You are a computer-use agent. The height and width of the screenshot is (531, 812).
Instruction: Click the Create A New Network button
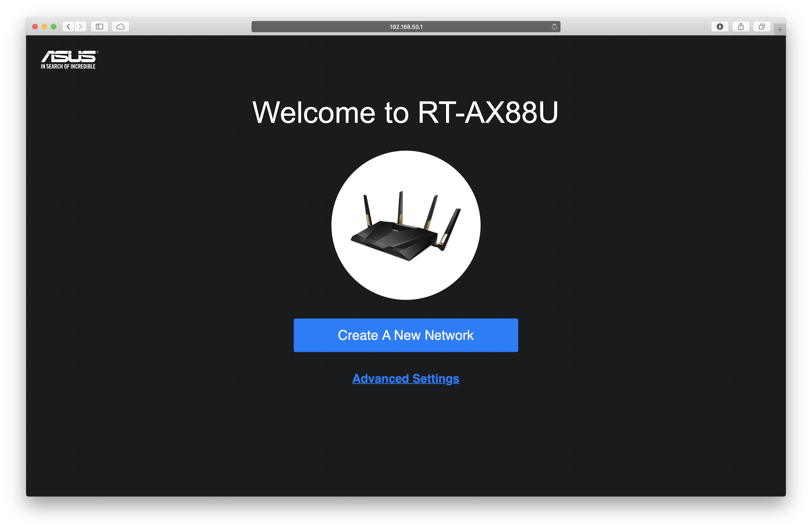click(x=406, y=335)
